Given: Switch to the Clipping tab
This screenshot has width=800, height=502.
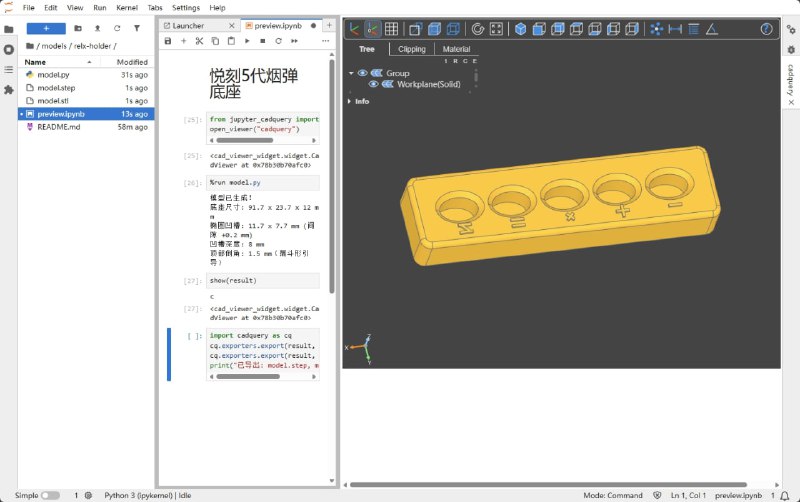Looking at the screenshot, I should pos(411,49).
